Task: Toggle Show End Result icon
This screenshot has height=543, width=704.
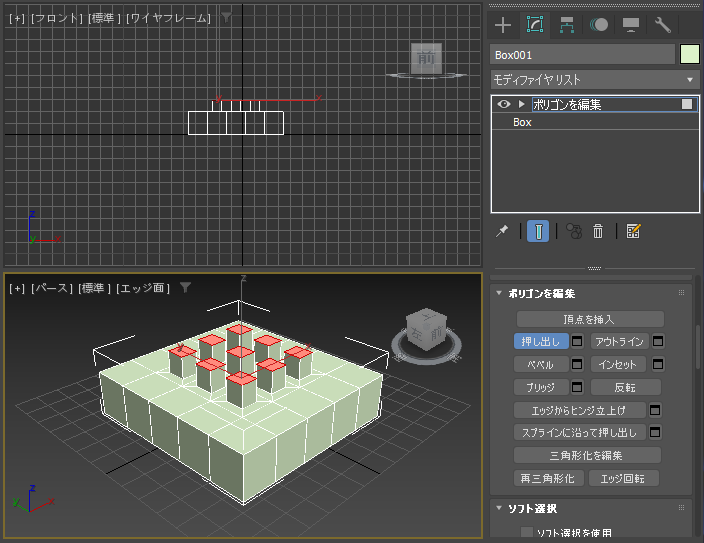Action: (x=538, y=231)
